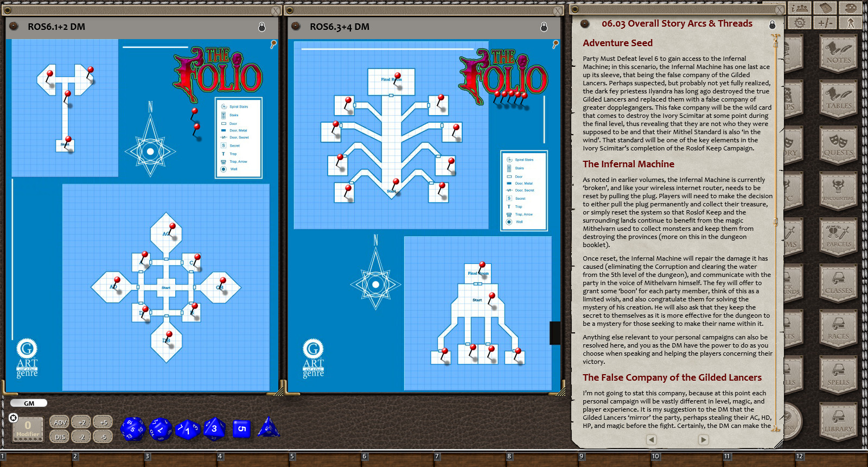Open the Parcels sidebar panel
The image size is (868, 467).
pos(838,237)
